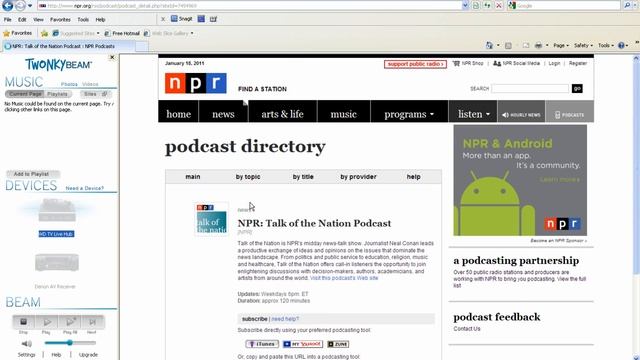Stop loading with the red X icon
Screen dimensions: 640x360
tap(499, 6)
